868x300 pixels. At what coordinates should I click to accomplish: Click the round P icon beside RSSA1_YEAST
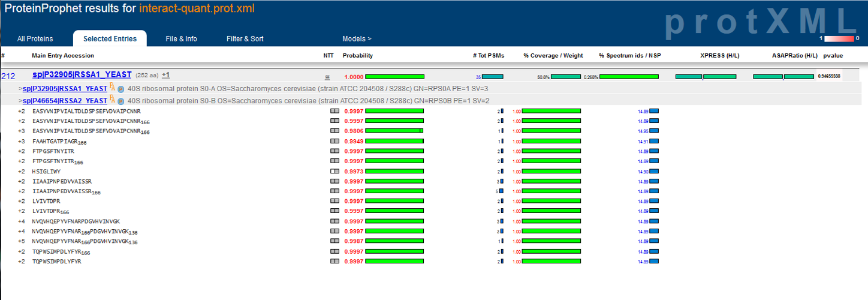(x=120, y=89)
